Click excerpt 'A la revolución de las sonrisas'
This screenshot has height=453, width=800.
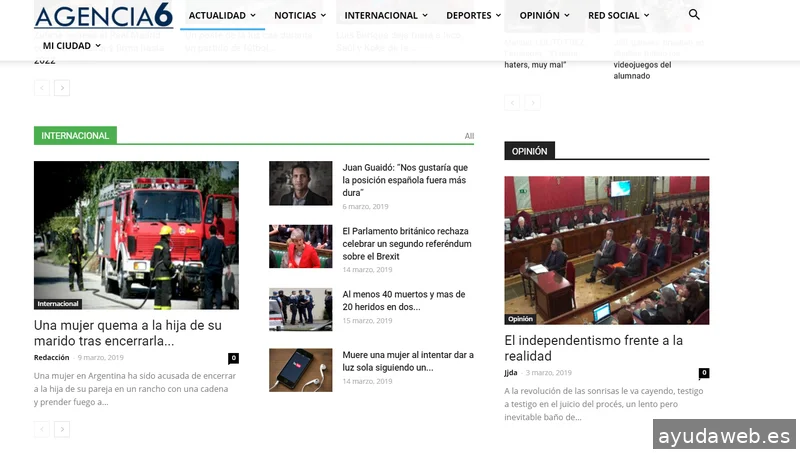[x=604, y=404]
